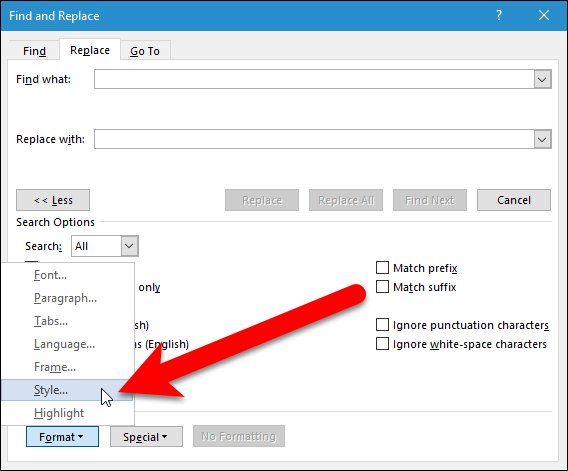Enable the Match prefix checkbox

coord(382,268)
